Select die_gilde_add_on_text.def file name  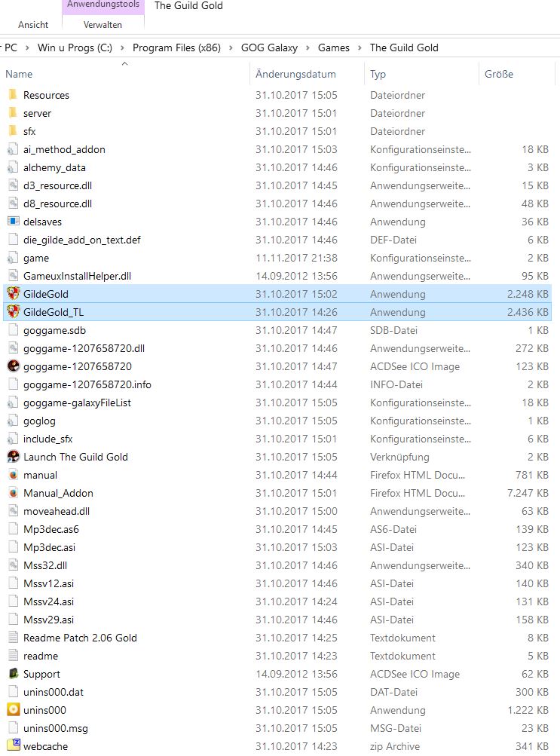[x=82, y=240]
